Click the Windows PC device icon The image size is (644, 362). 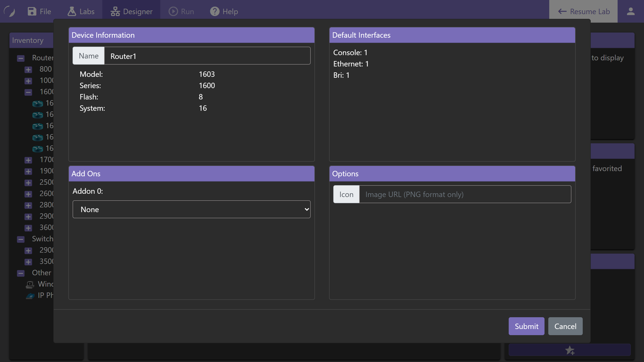coord(30,284)
